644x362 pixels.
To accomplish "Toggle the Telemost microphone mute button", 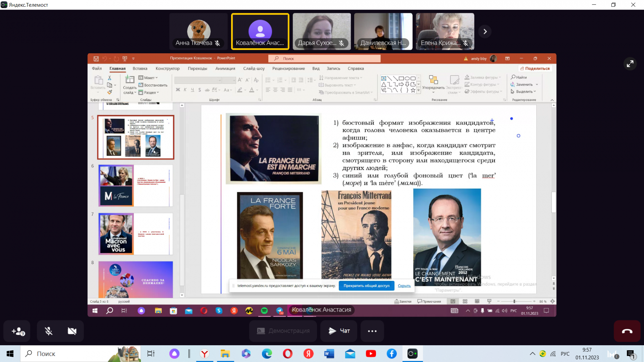I will pyautogui.click(x=49, y=331).
